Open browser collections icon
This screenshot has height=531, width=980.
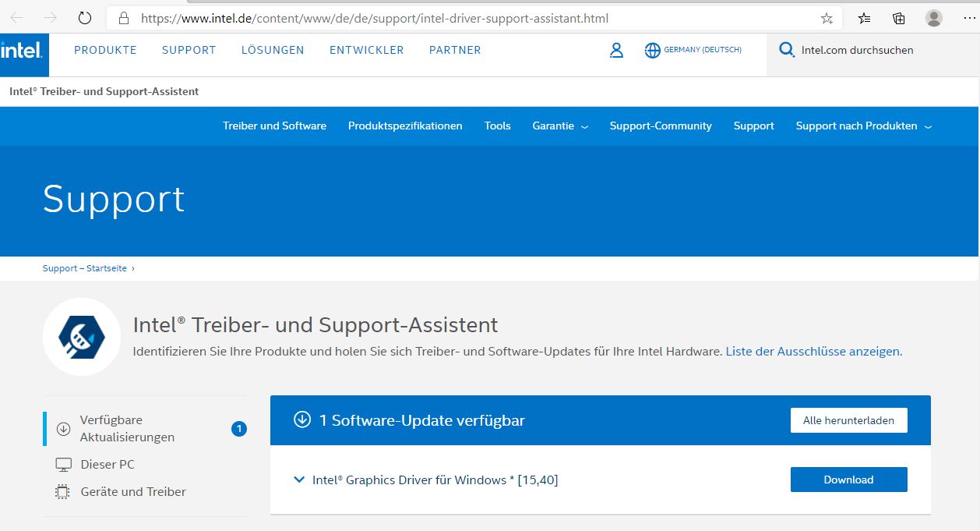point(898,18)
